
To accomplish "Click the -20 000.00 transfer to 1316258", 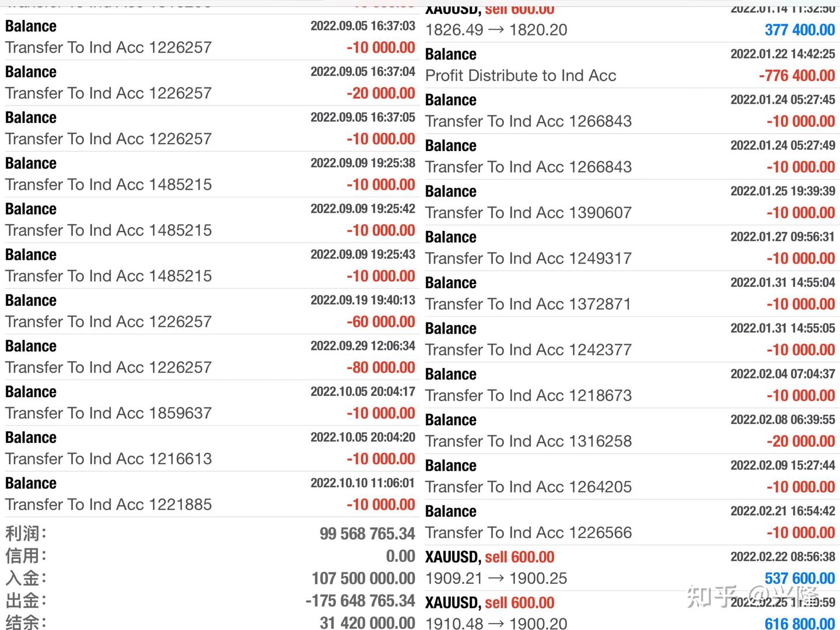I will tap(800, 441).
